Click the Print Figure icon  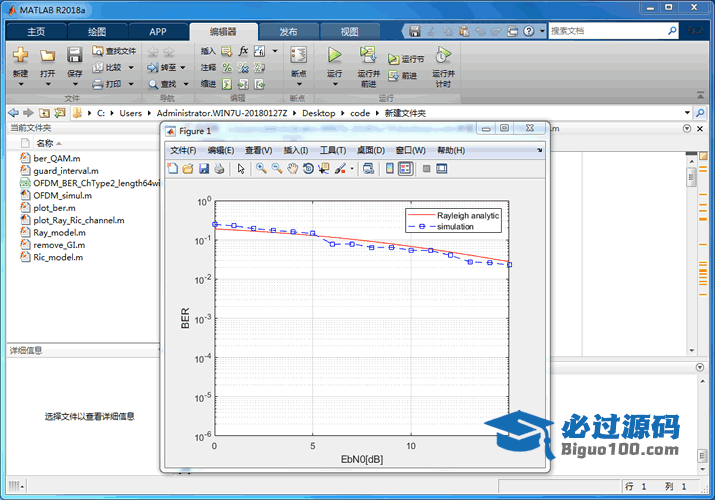[x=219, y=169]
